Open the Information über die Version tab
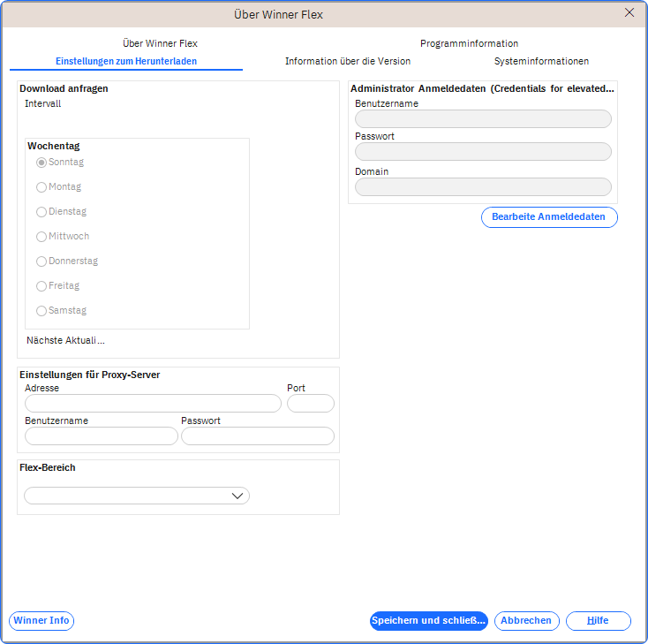Screen dimensions: 648x644 pos(348,61)
